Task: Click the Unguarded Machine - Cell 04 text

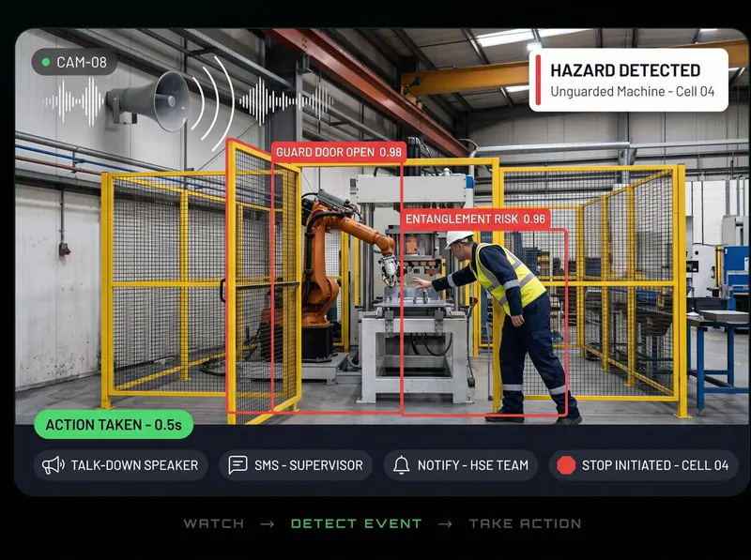Action: (632, 91)
